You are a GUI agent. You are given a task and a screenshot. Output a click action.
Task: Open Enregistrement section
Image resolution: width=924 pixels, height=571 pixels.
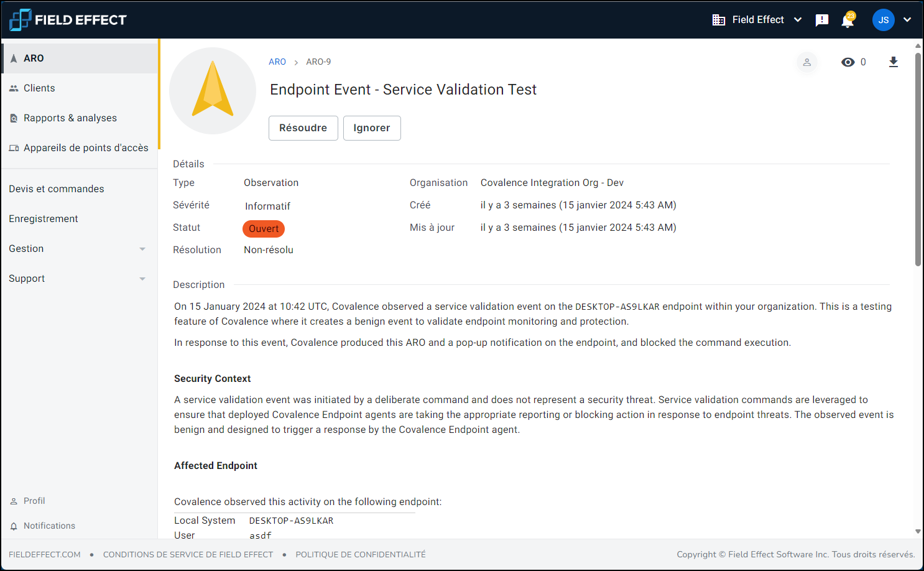point(80,219)
